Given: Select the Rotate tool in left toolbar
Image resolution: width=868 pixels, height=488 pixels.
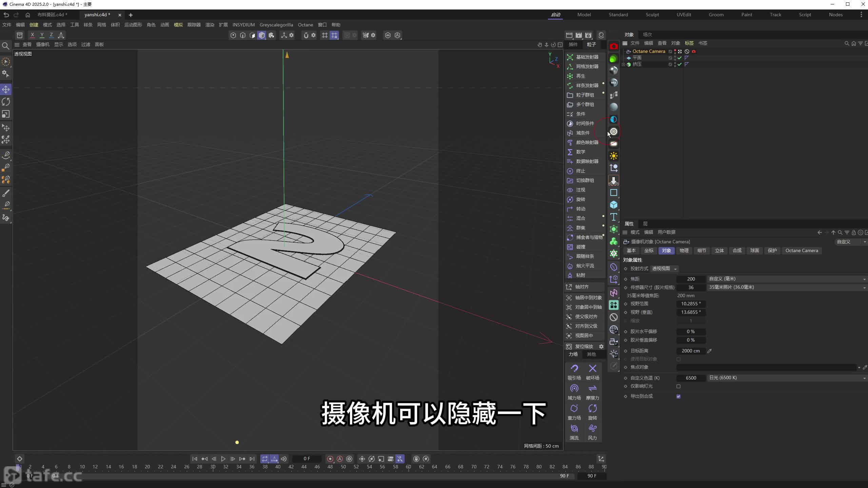Looking at the screenshot, I should tap(6, 102).
